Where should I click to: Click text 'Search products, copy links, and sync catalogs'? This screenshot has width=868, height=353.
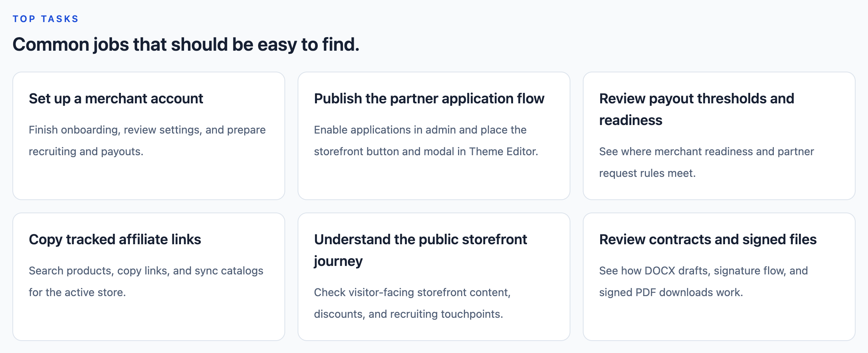point(146,271)
